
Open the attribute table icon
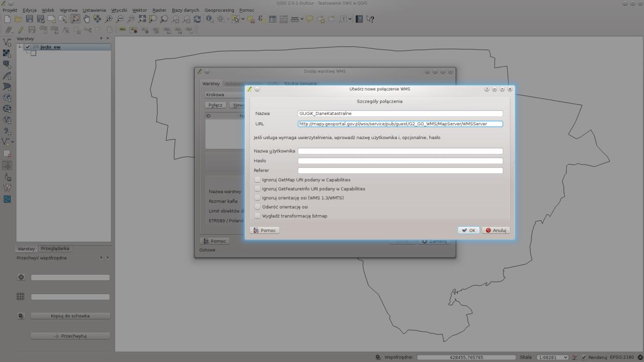pos(272,19)
